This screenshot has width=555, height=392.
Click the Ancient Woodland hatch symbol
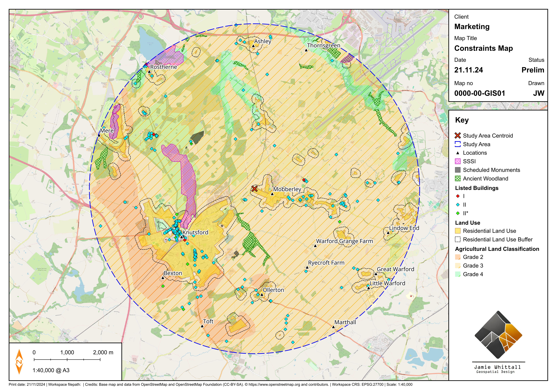458,179
